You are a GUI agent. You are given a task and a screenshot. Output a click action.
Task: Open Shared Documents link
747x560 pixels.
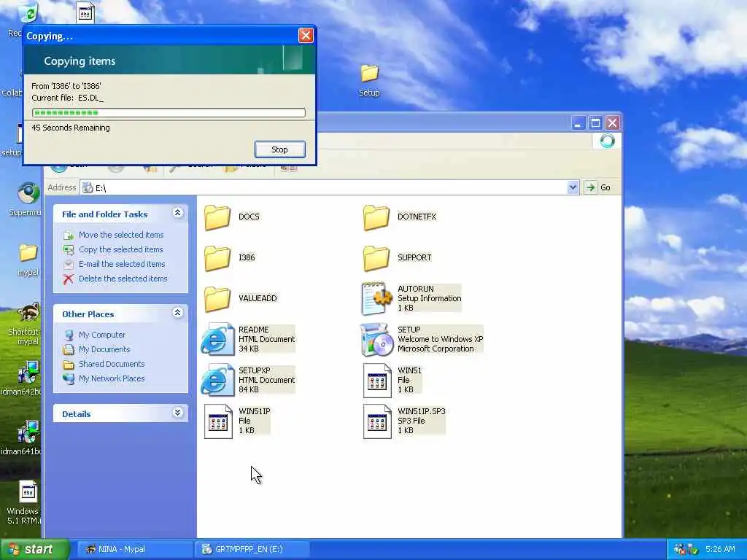click(x=112, y=364)
